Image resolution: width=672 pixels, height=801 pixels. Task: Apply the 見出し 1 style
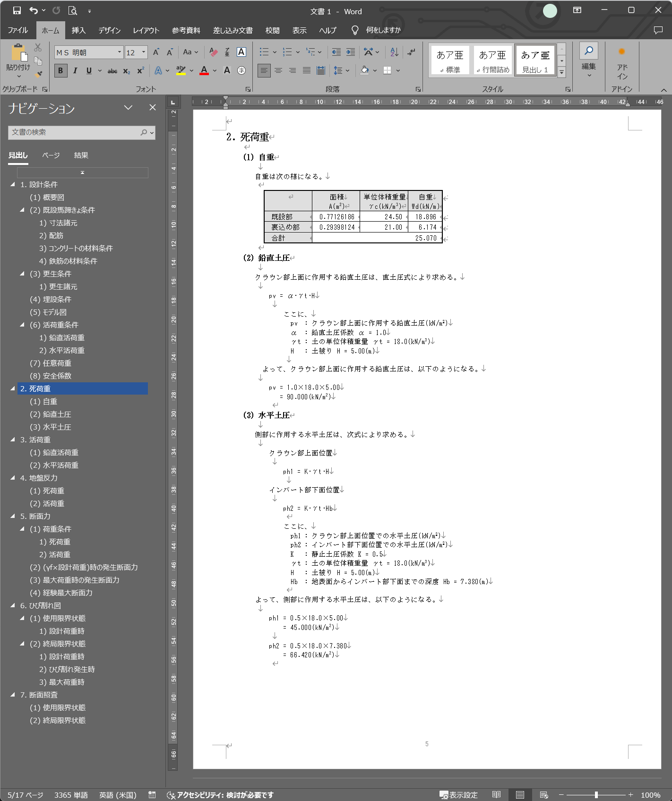pyautogui.click(x=535, y=60)
